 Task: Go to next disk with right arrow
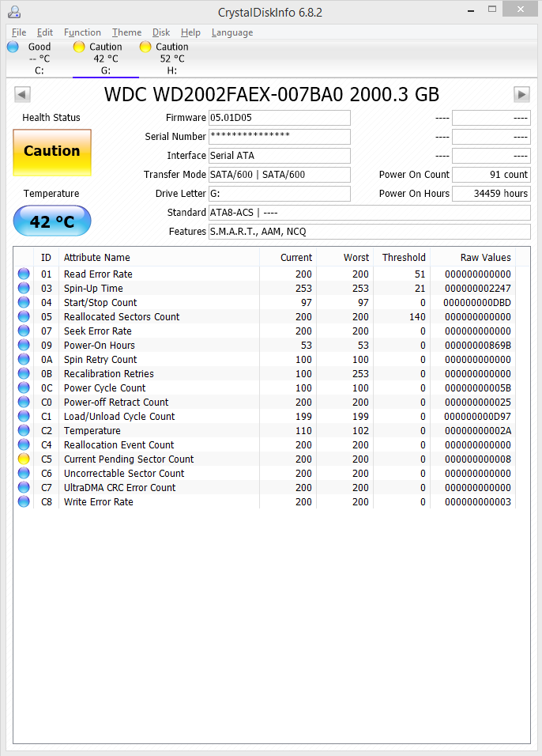coord(521,95)
